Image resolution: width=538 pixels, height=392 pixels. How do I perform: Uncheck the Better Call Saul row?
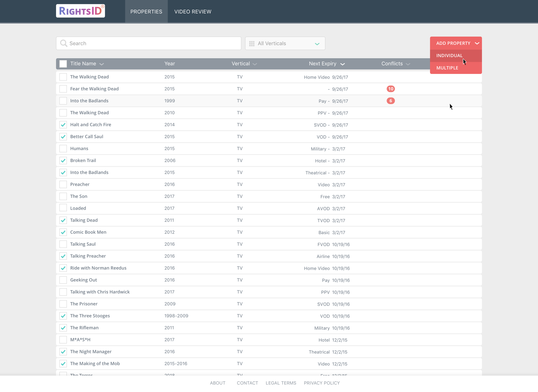pyautogui.click(x=63, y=137)
